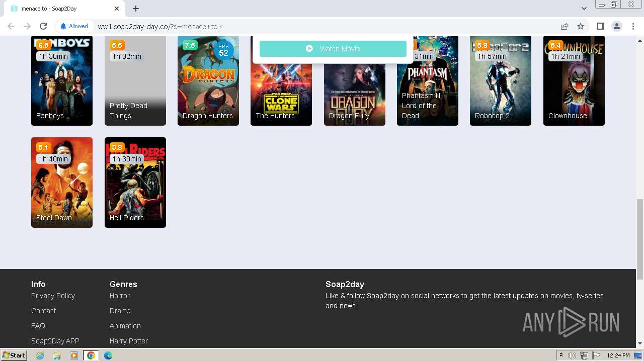Click the 3.8 rating badge on Hell Riders

[117, 147]
